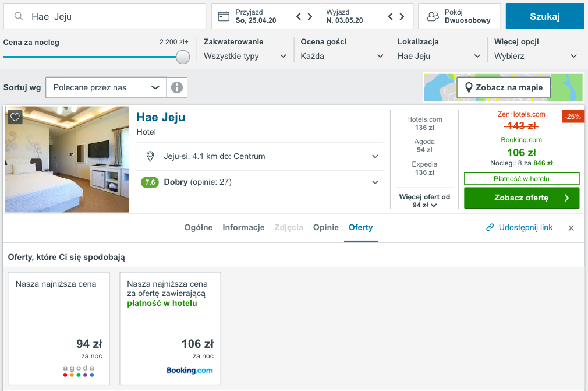Click previous arrow for arrival date
This screenshot has height=391, width=588.
[299, 16]
